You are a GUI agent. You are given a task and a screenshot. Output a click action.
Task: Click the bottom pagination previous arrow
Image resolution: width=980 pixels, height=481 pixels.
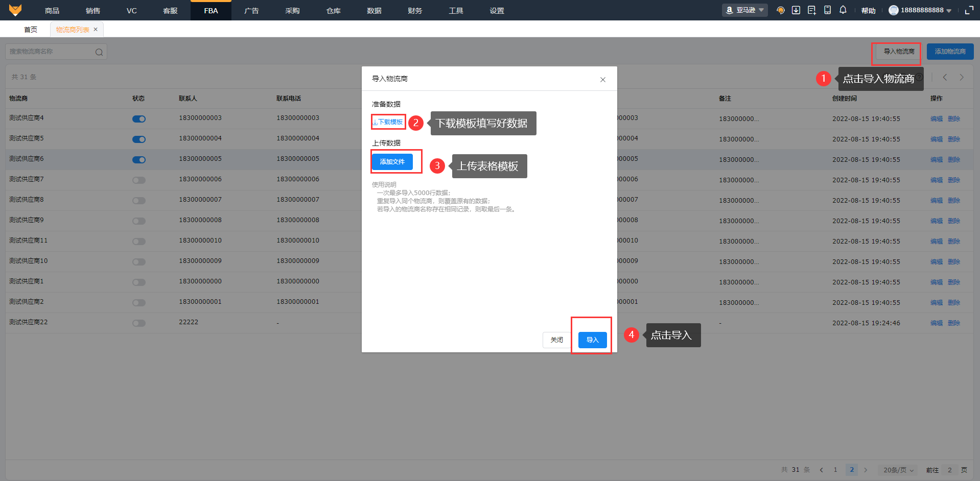(821, 470)
